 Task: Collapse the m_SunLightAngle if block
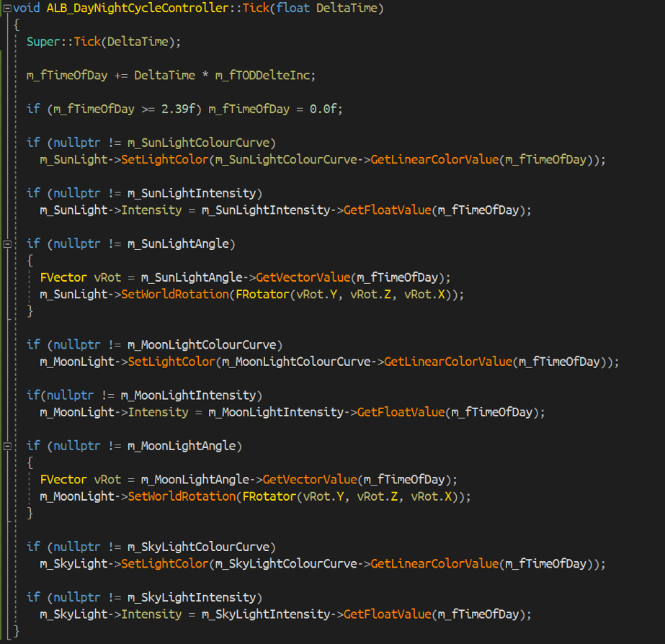[x=7, y=243]
